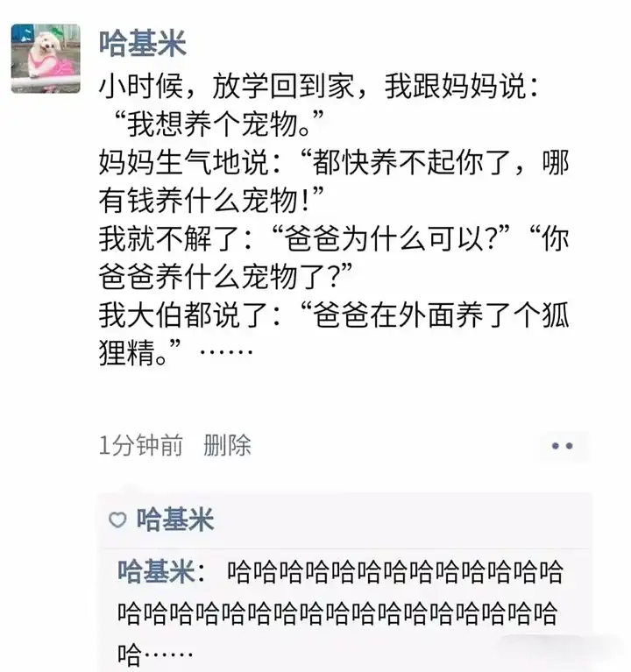Delete the post via 删除 link
The width and height of the screenshot is (631, 672).
point(227,445)
